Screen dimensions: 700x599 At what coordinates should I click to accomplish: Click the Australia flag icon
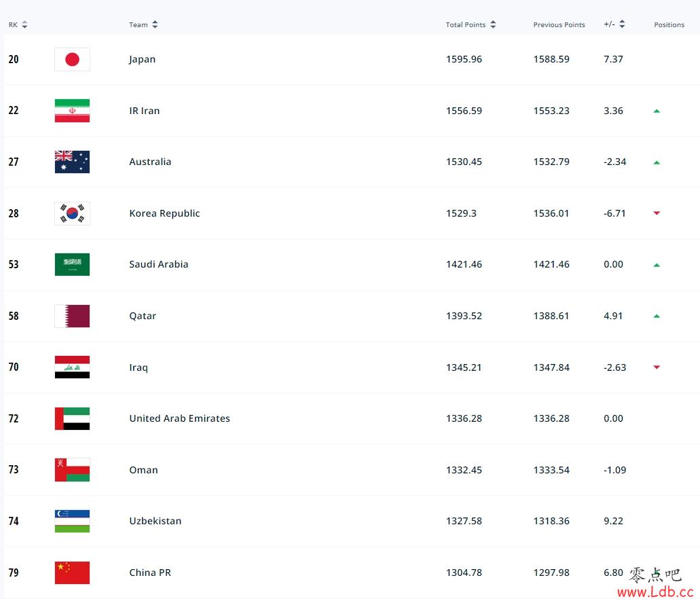73,162
